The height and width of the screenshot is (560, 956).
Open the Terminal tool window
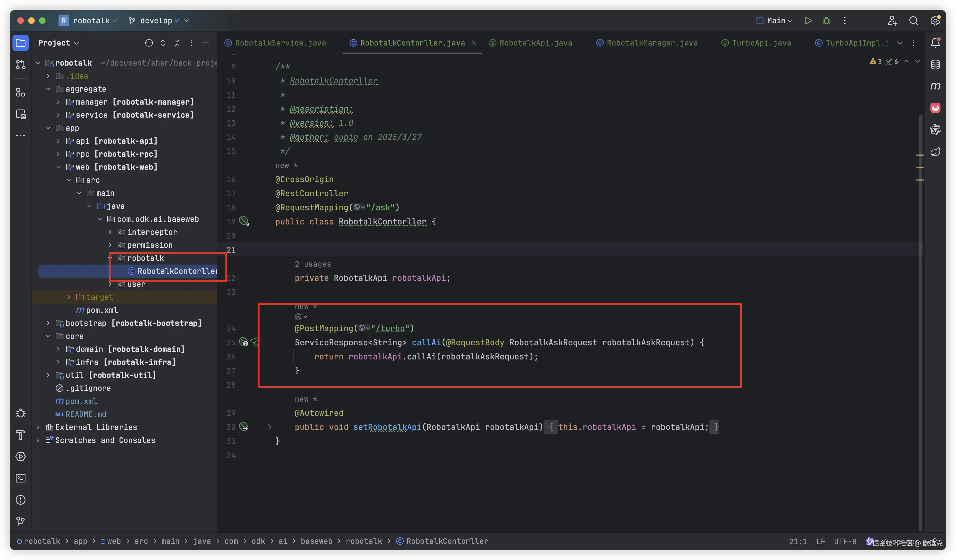21,478
